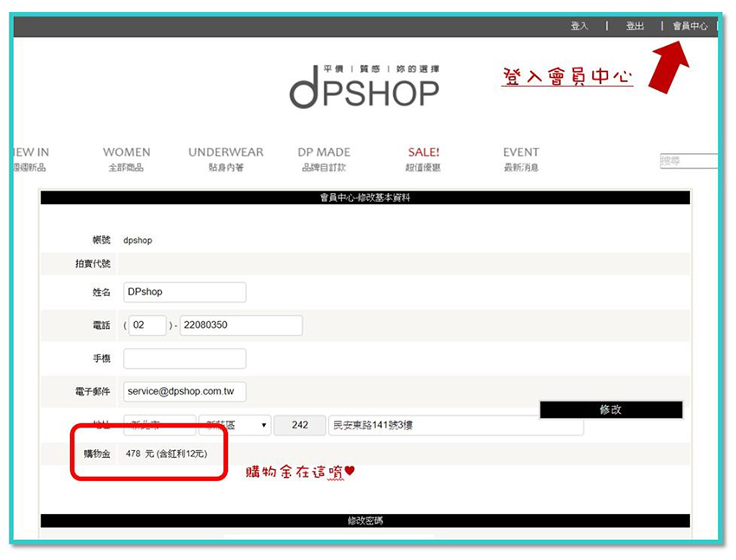Screen dimensions: 736x560
Task: Click the street address field 民安東路141號3樓
Action: point(455,425)
